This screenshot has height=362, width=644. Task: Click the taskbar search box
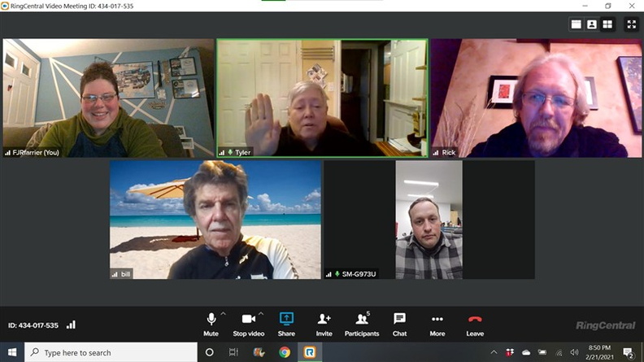[x=111, y=352]
